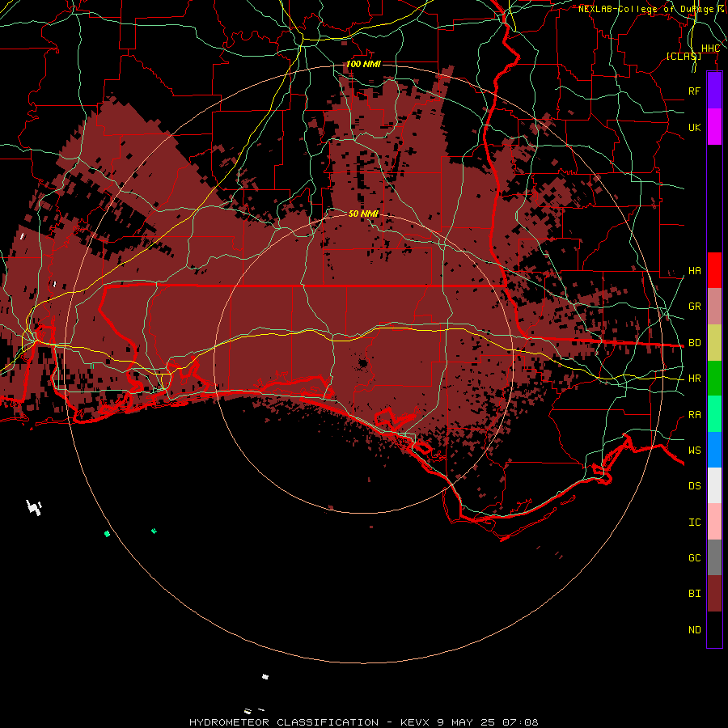The height and width of the screenshot is (728, 728).
Task: Click the HR legend label
Action: 695,379
